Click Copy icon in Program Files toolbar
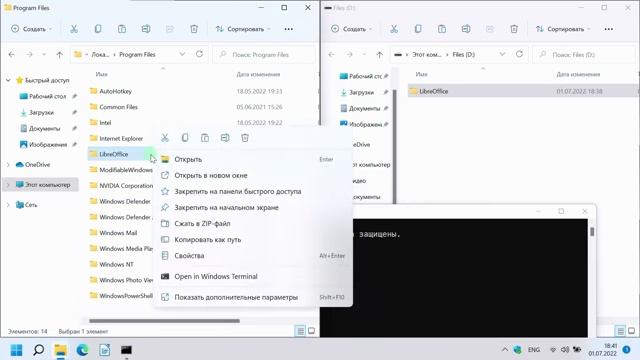The height and width of the screenshot is (360, 640). point(98,29)
